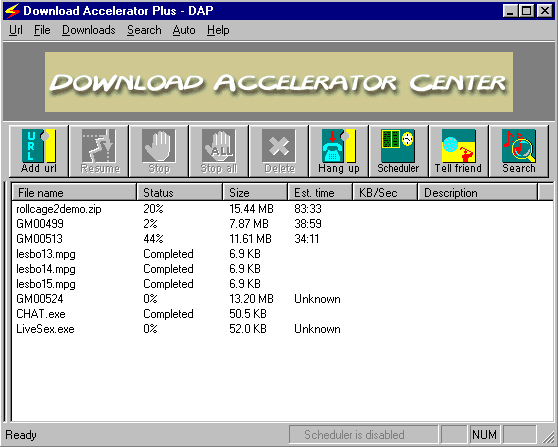Open the Auto menu

[x=184, y=30]
